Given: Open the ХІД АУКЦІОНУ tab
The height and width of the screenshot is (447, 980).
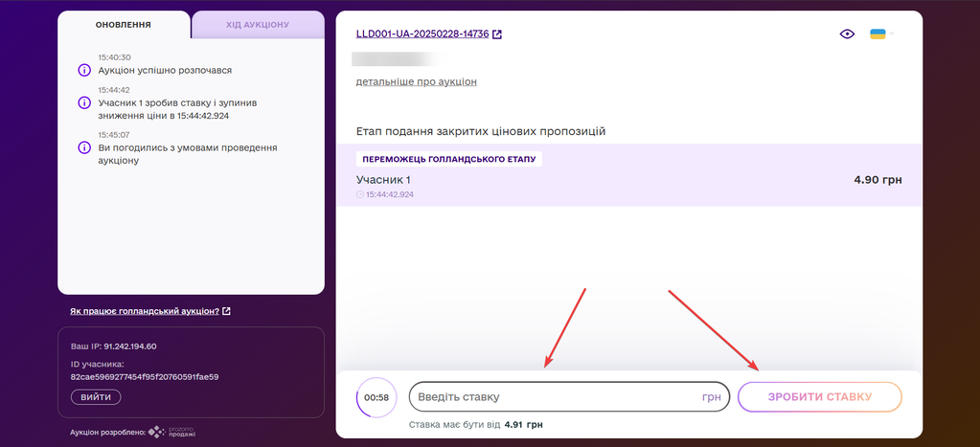Looking at the screenshot, I should click(x=257, y=25).
